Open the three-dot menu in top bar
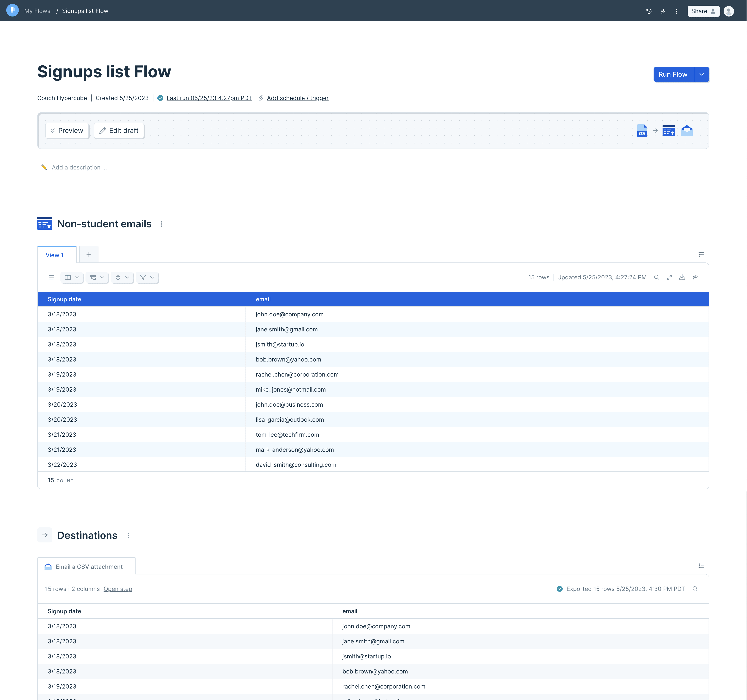The image size is (747, 700). (676, 11)
